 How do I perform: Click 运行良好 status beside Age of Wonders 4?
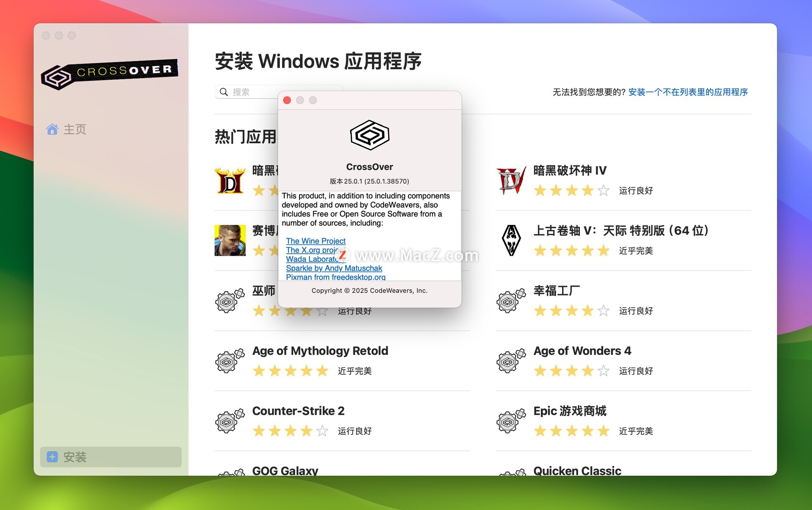(636, 371)
